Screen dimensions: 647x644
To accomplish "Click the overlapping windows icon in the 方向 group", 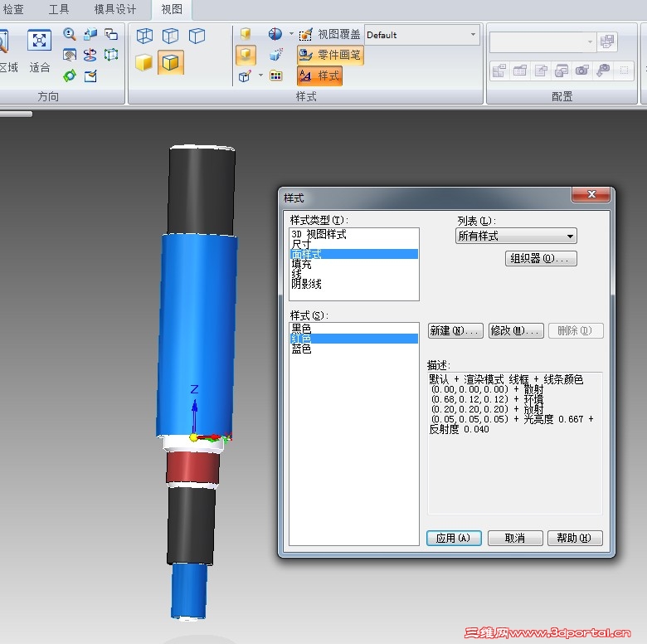I will [111, 34].
